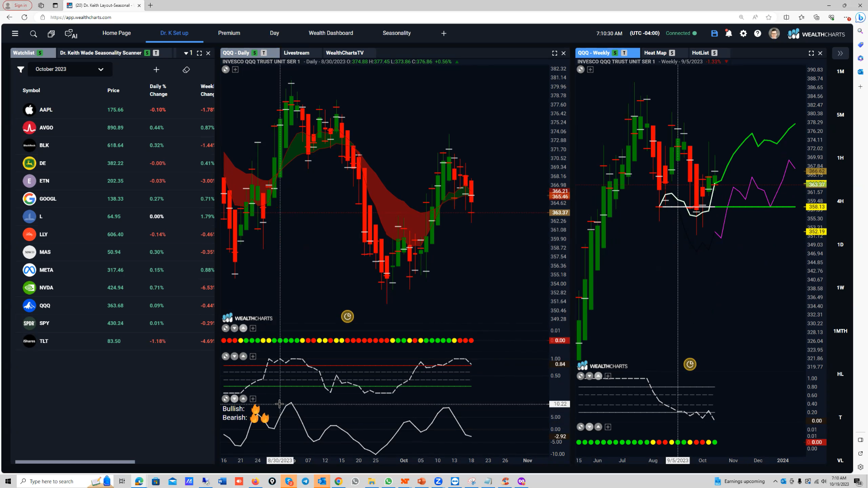Toggle visibility of daily chart main overlay
Image resolution: width=868 pixels, height=488 pixels.
coord(226,70)
